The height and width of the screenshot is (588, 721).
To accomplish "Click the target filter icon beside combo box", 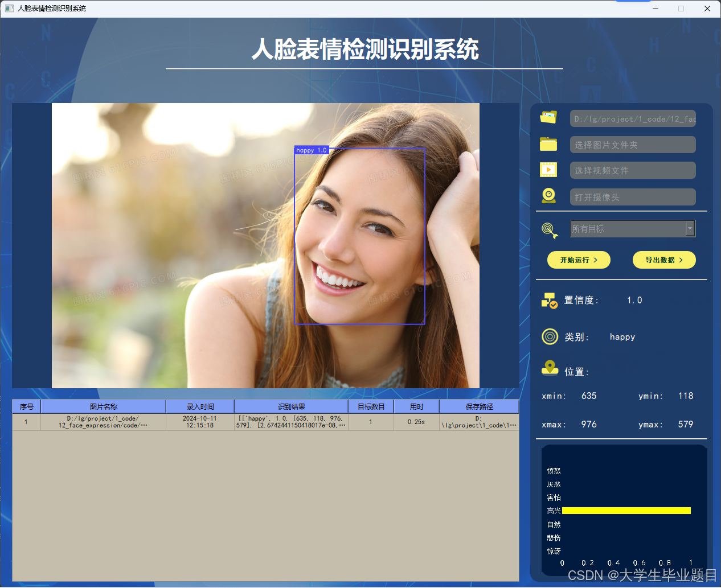I will (550, 230).
